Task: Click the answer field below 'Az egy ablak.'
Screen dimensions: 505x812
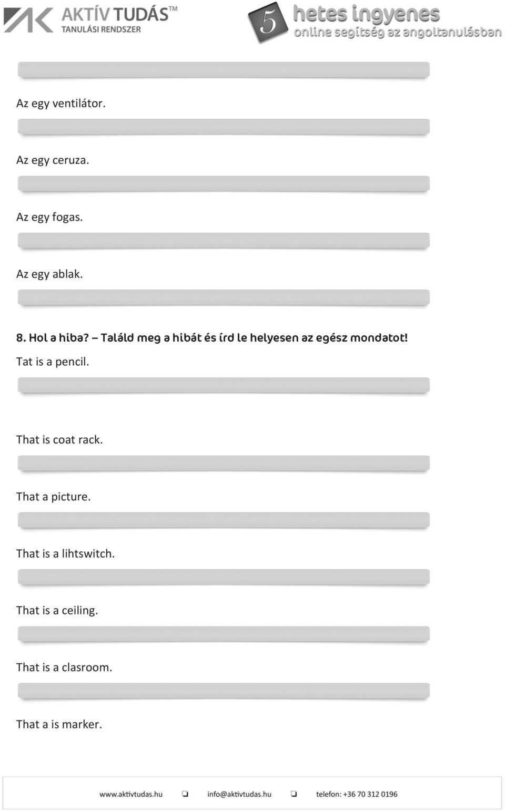Action: [x=224, y=297]
